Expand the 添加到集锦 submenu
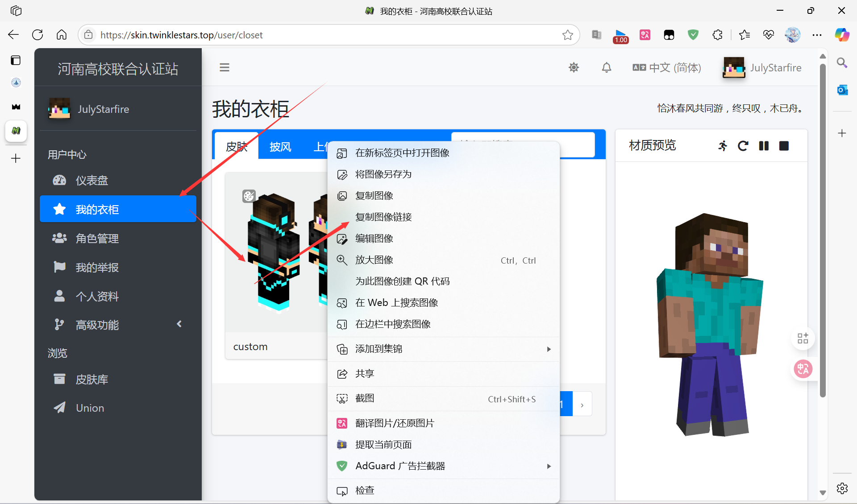 click(x=549, y=349)
